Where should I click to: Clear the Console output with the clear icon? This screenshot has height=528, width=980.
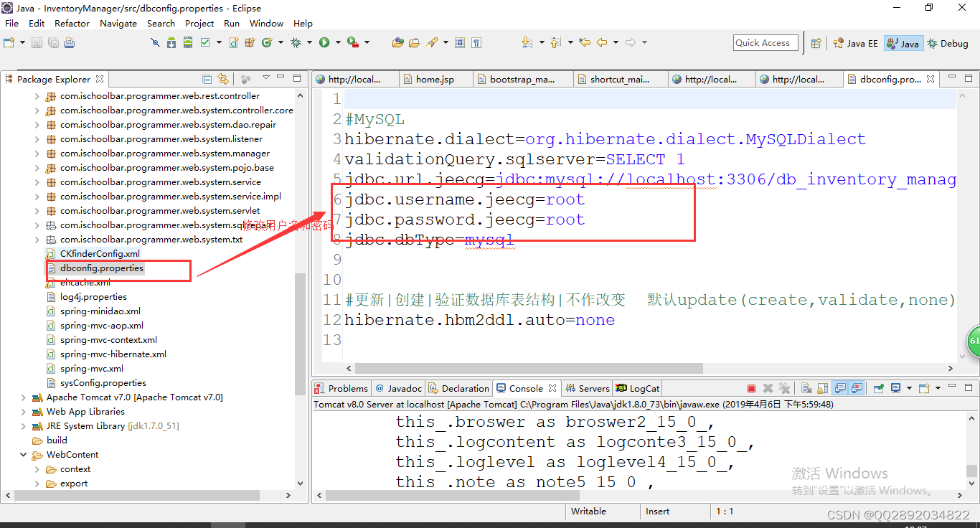(x=807, y=388)
